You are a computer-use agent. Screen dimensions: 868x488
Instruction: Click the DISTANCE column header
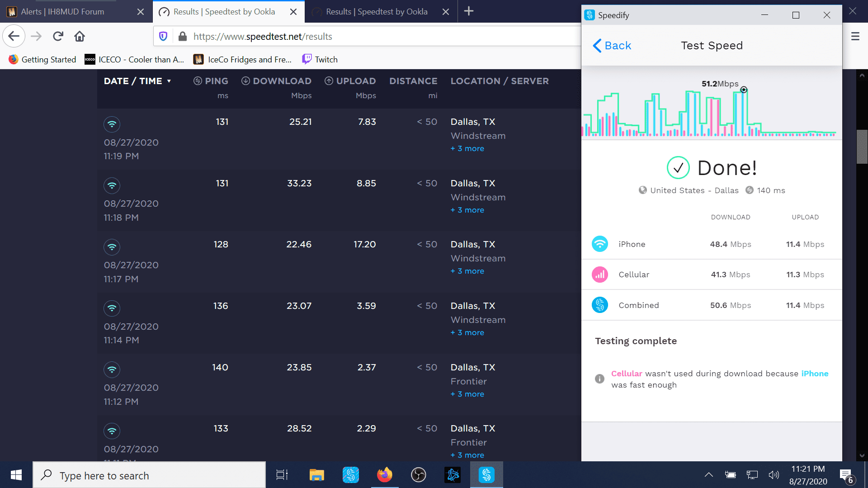coord(413,81)
